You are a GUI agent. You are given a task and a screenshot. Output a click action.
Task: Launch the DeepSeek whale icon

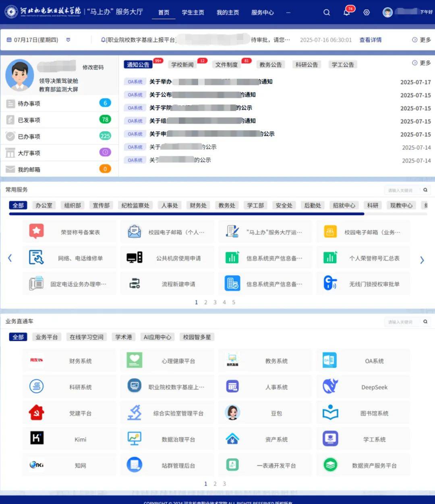coord(330,387)
